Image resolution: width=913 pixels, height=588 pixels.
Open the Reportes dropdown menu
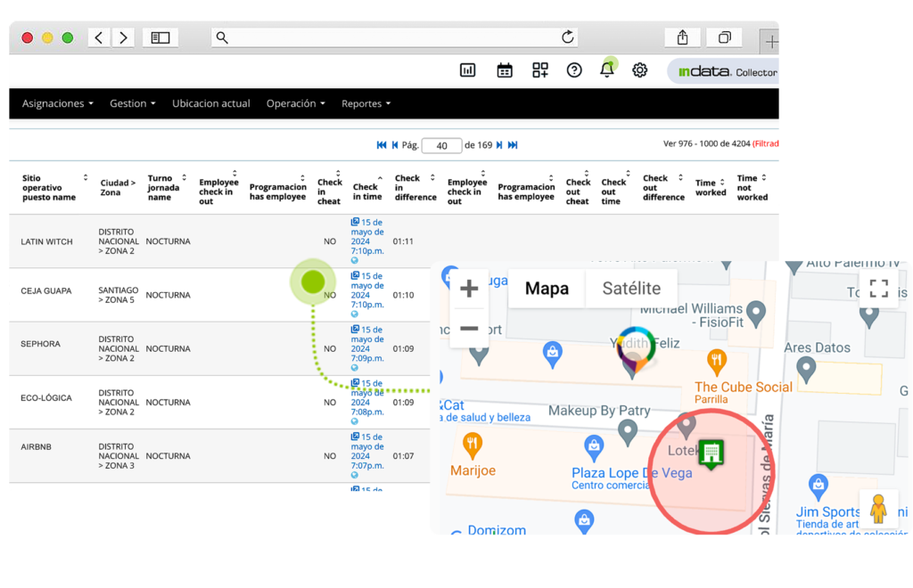point(366,103)
